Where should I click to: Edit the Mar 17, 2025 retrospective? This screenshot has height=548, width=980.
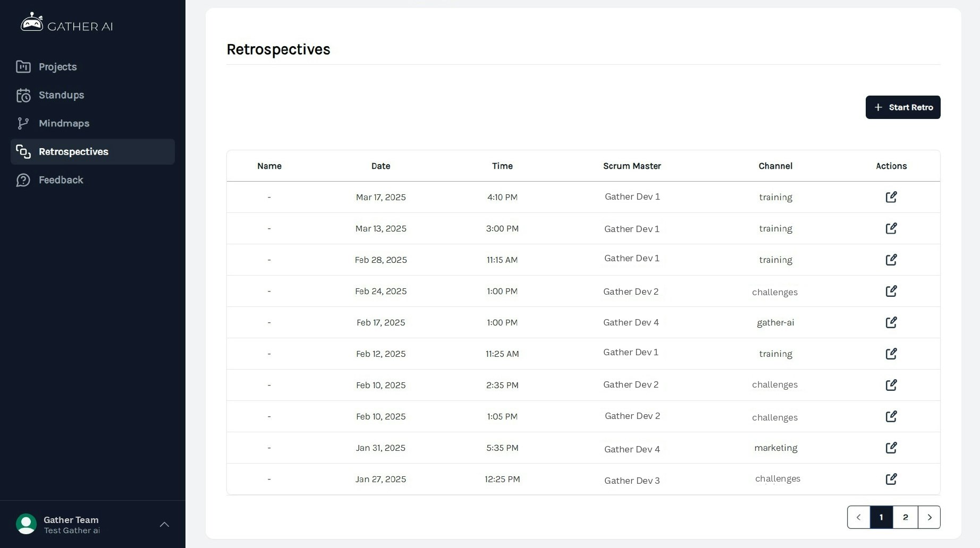(891, 197)
